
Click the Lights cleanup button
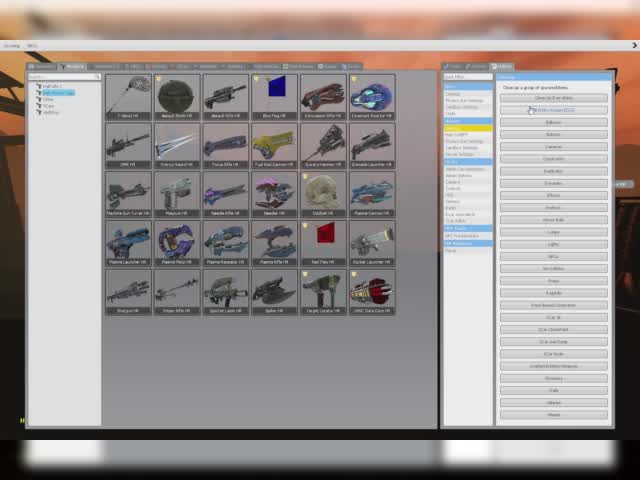(554, 244)
